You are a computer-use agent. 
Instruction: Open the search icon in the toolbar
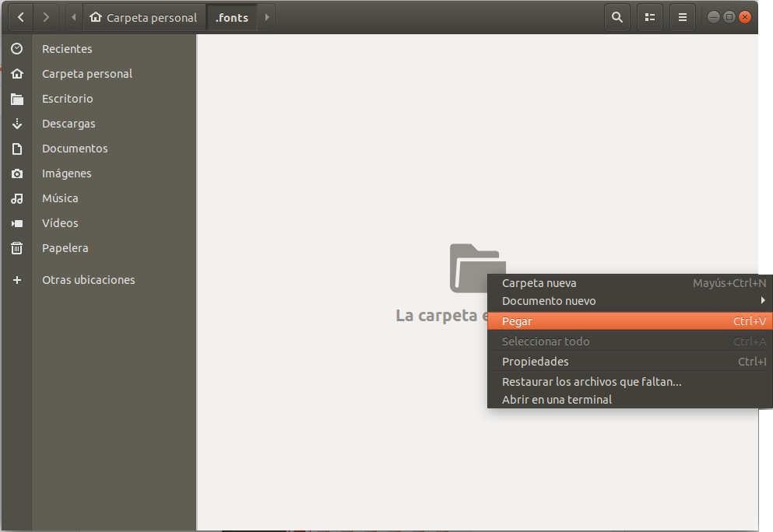[x=617, y=16]
